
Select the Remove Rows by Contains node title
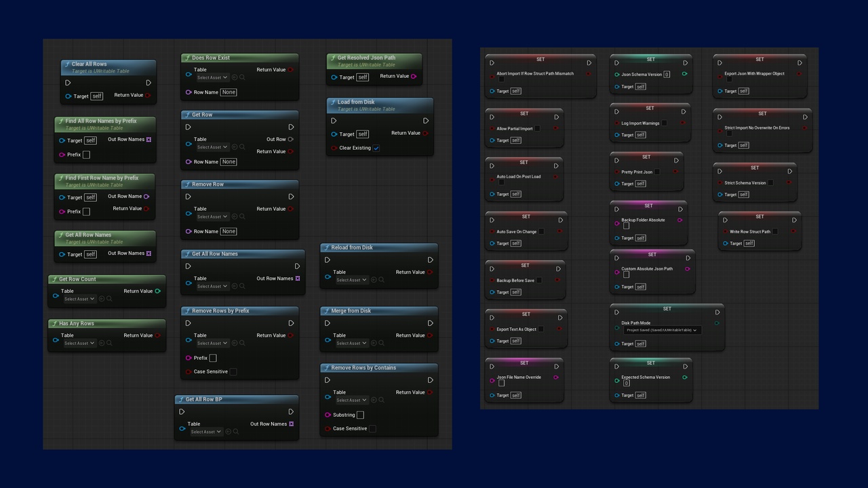363,368
